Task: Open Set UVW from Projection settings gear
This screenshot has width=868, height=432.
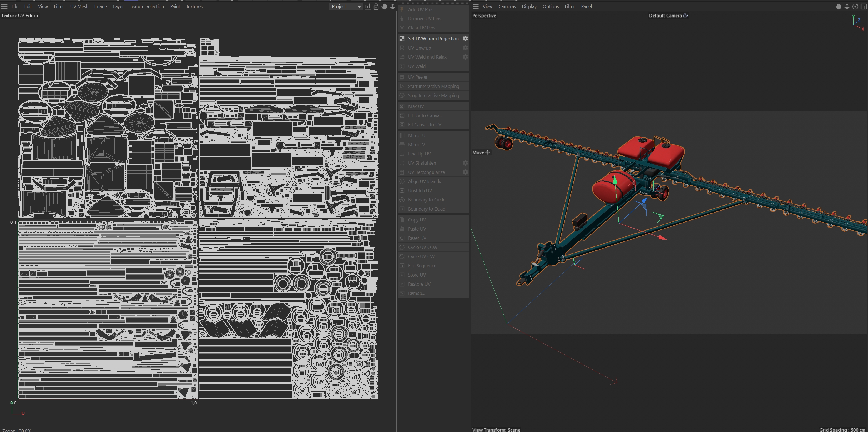Action: (x=465, y=39)
